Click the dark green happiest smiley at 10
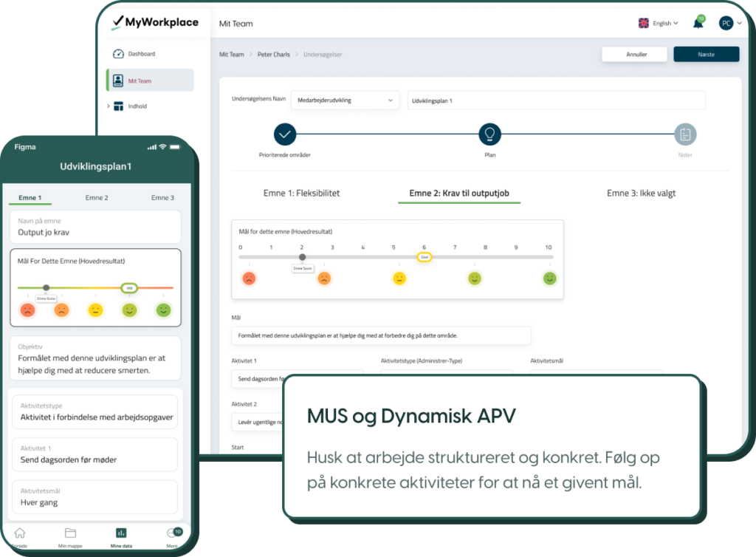 coord(549,278)
